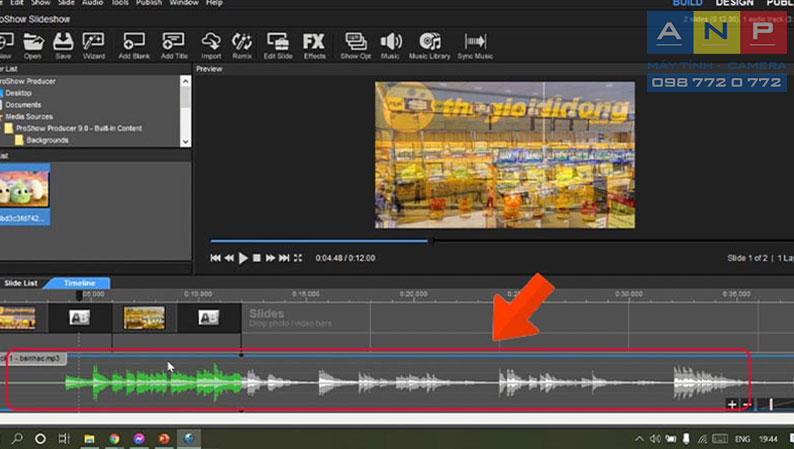Image resolution: width=794 pixels, height=449 pixels.
Task: Open the Slide menu
Action: [x=66, y=3]
